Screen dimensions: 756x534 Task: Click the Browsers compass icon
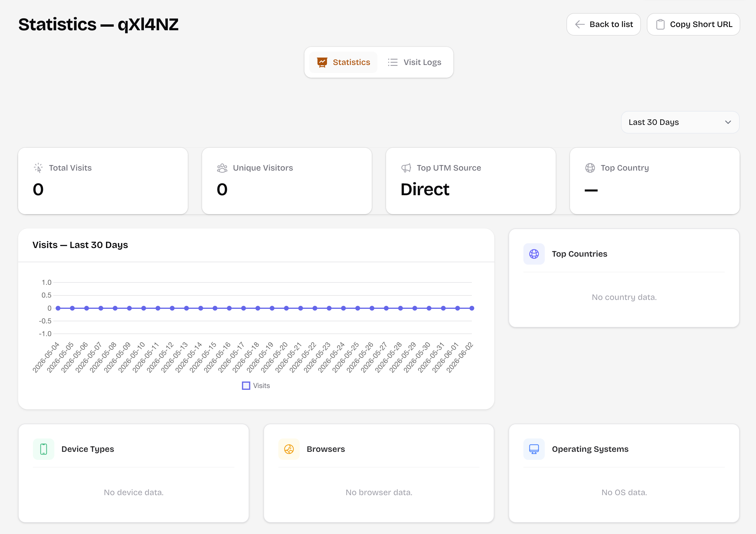289,449
